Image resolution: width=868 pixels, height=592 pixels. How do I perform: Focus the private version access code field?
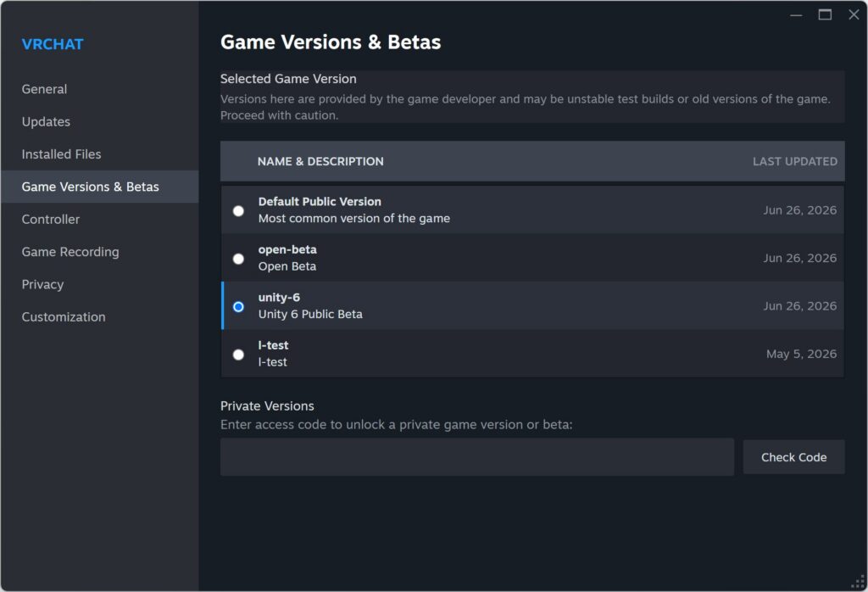[477, 457]
